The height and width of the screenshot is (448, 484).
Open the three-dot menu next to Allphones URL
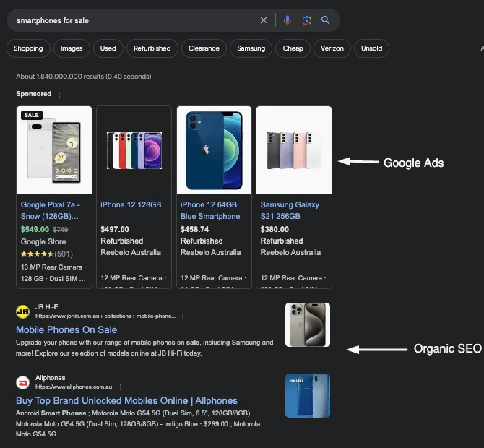tap(121, 387)
